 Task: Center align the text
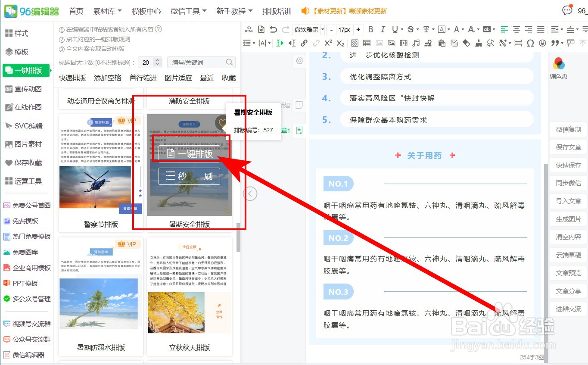click(516, 29)
